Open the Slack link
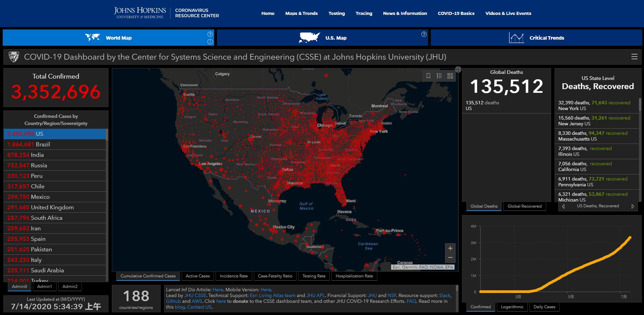The width and height of the screenshot is (644, 315). 445,295
